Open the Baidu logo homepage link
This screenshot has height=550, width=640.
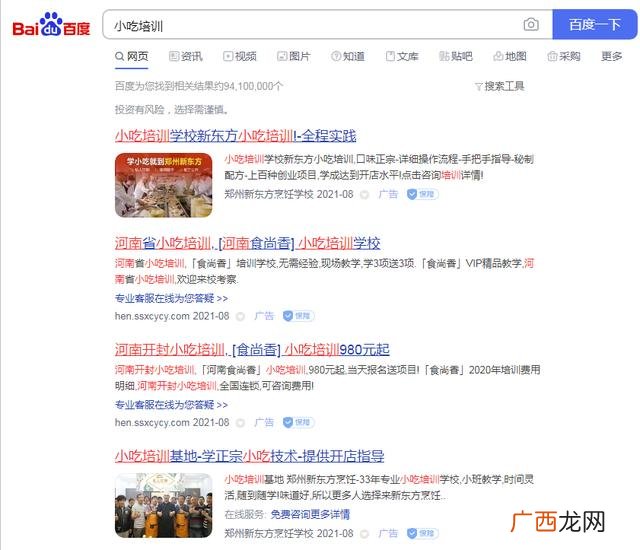click(x=51, y=24)
